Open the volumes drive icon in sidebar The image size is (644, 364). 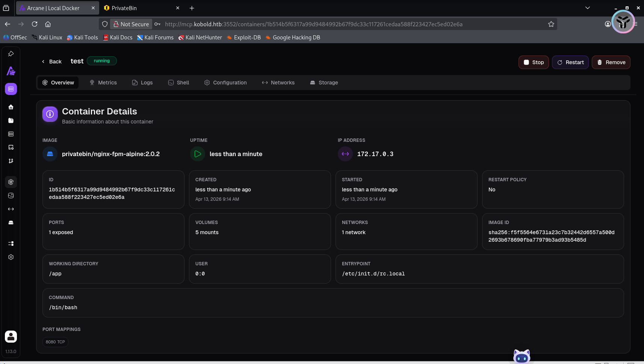(x=11, y=223)
